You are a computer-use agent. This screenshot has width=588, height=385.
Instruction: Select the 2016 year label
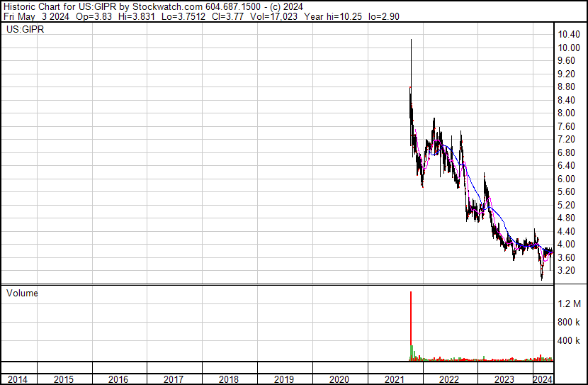(118, 379)
